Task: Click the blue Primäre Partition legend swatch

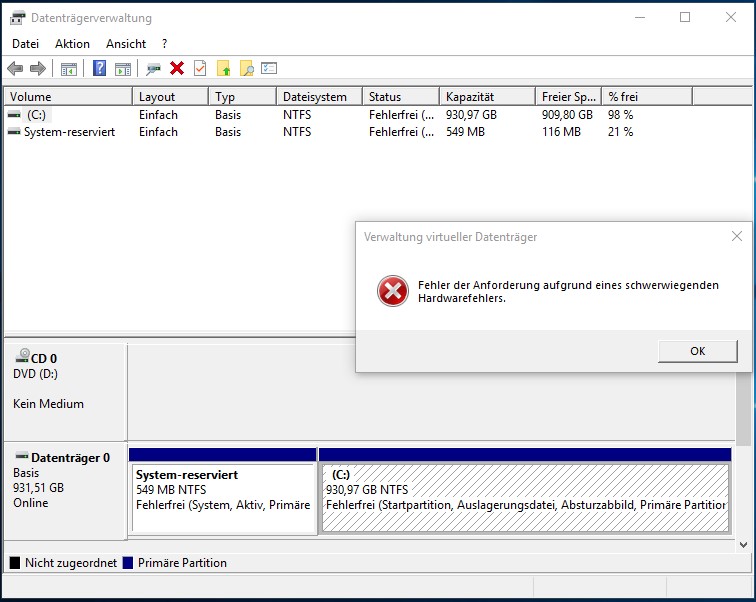Action: (x=128, y=562)
